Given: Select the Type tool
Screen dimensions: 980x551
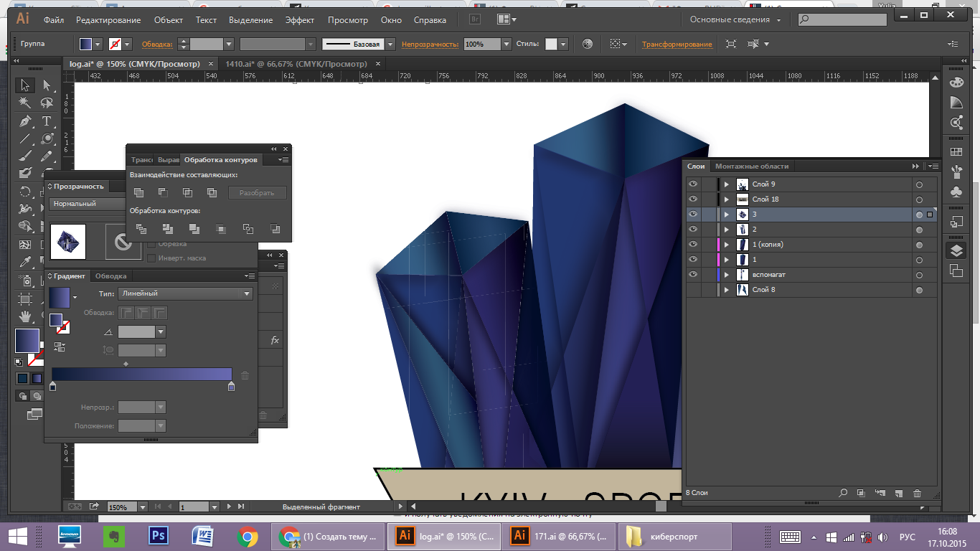Looking at the screenshot, I should point(47,121).
